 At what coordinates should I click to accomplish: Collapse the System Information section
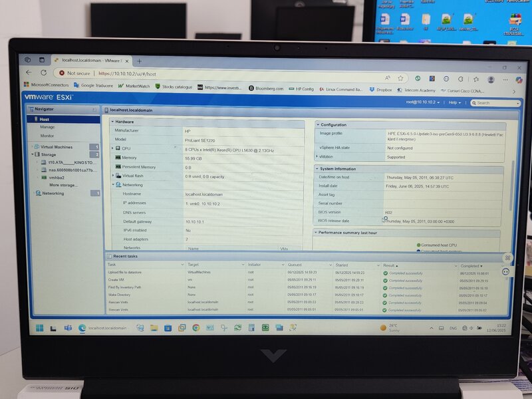[x=317, y=169]
